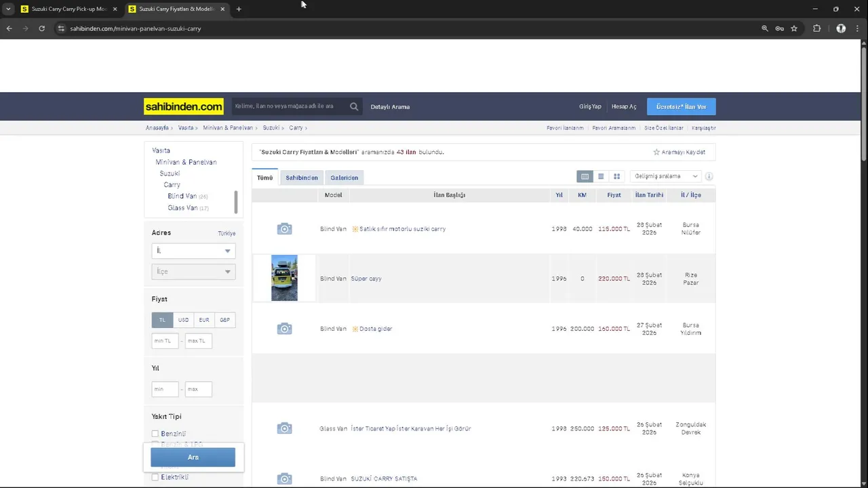Open the İl province dropdown
The width and height of the screenshot is (868, 488).
tap(193, 251)
